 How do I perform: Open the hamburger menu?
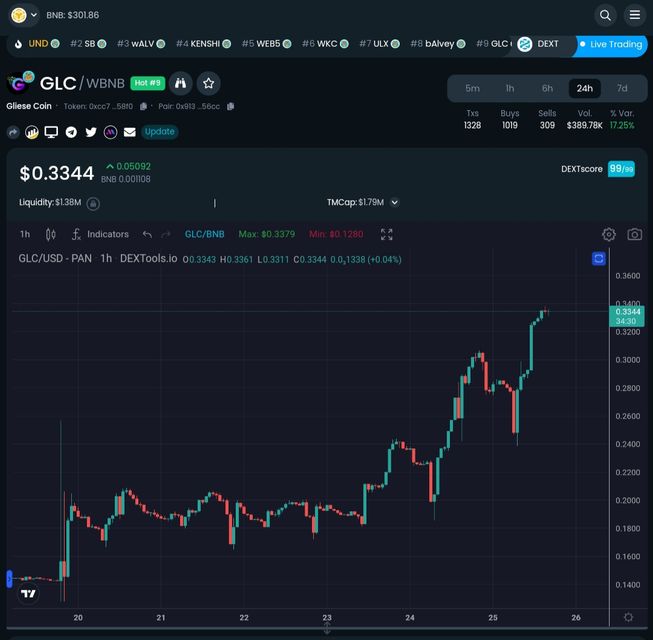coord(635,15)
